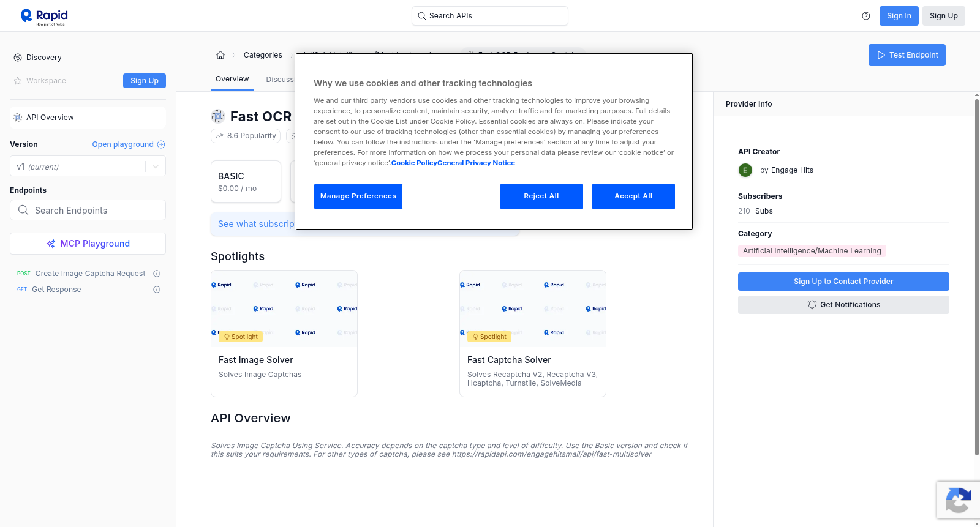Viewport: 980px width, 527px height.
Task: Click the Engage Hits creator name
Action: (x=792, y=170)
